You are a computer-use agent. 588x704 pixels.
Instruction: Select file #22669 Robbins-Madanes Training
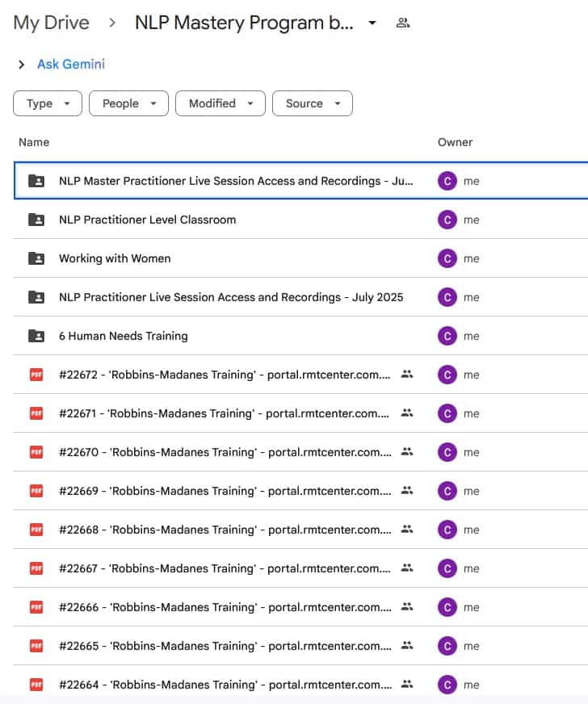225,491
